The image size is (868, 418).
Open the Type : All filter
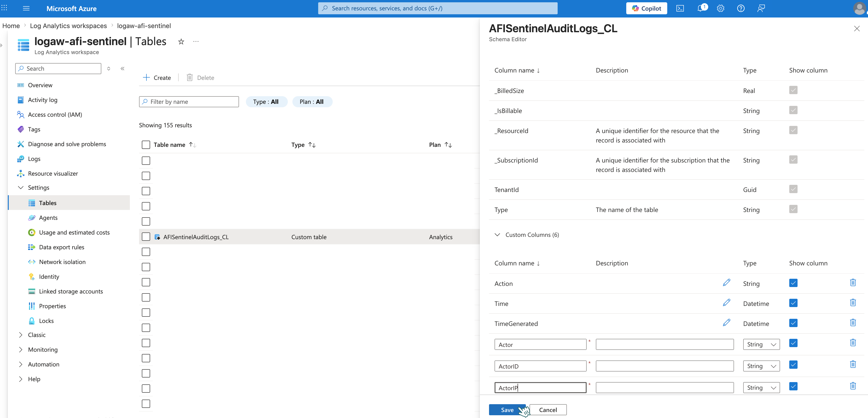(266, 102)
